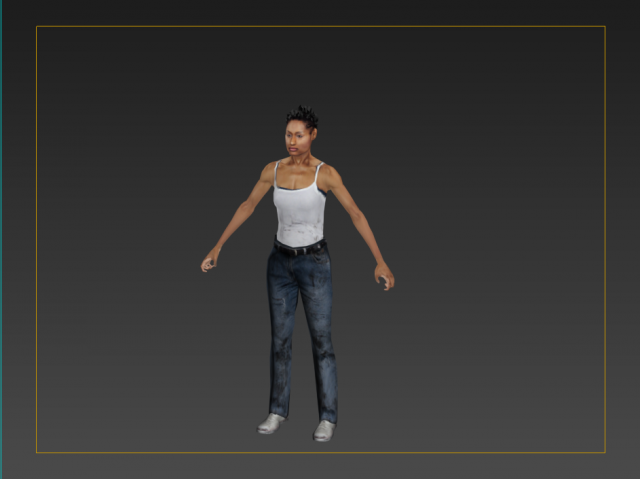This screenshot has height=479, width=640.
Task: Pick the model's upper arm on viewport left
Action: (x=257, y=196)
